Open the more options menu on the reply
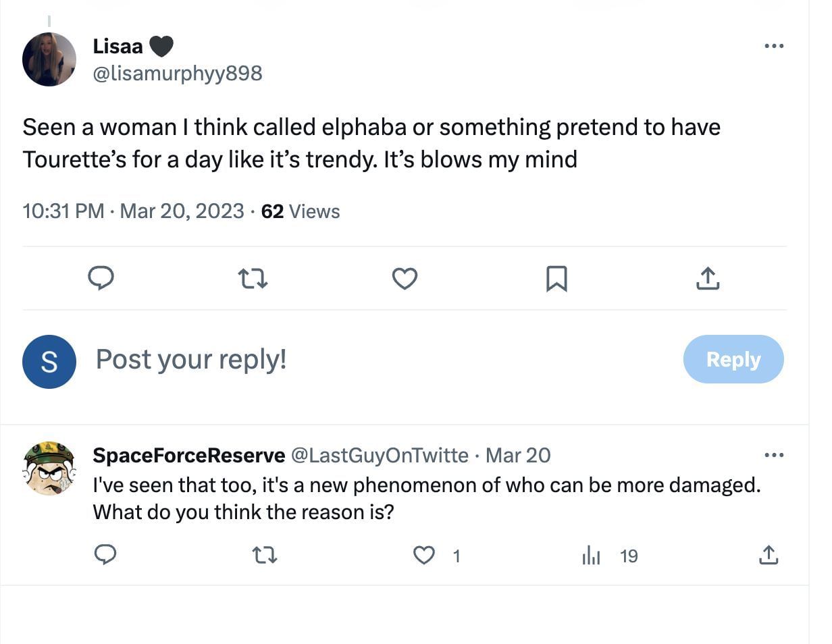Screen dimensions: 832x644 (x=774, y=456)
